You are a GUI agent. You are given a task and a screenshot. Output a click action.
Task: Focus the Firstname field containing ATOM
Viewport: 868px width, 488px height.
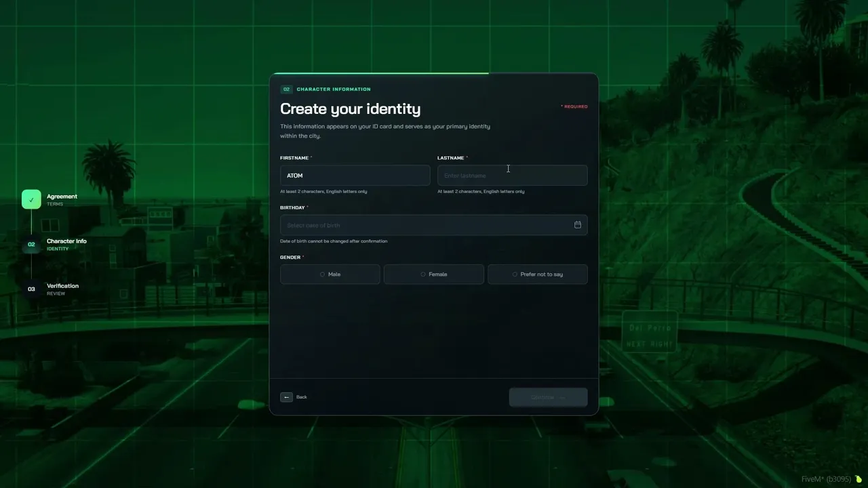(x=355, y=176)
